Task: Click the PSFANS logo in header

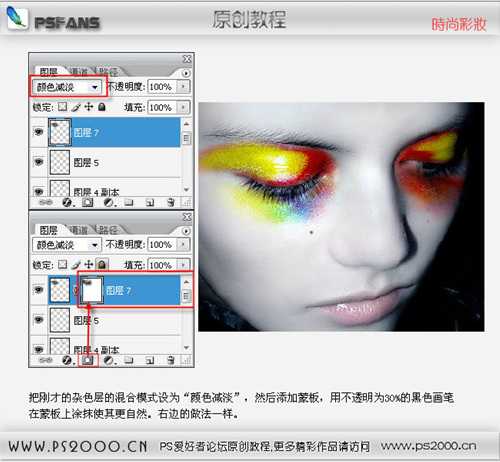Action: pos(54,19)
